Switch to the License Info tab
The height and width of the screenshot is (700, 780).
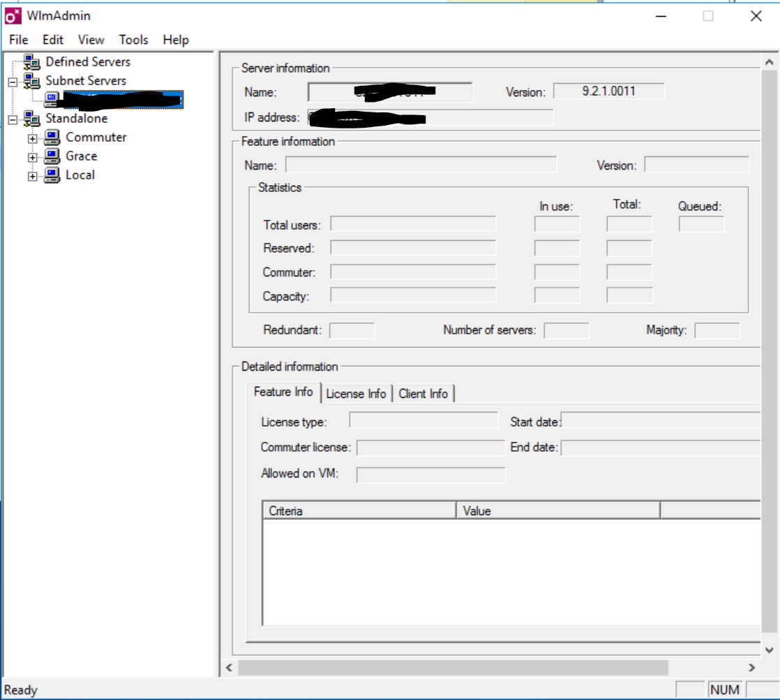(357, 394)
